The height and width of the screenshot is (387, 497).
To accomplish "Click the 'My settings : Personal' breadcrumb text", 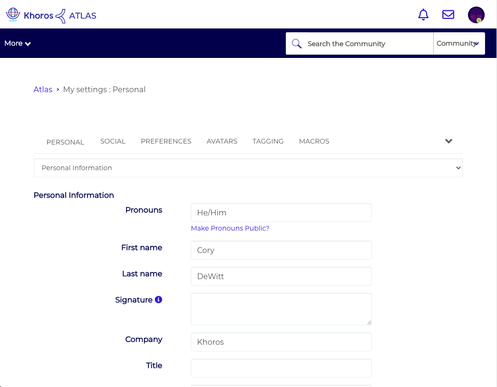I will 104,89.
